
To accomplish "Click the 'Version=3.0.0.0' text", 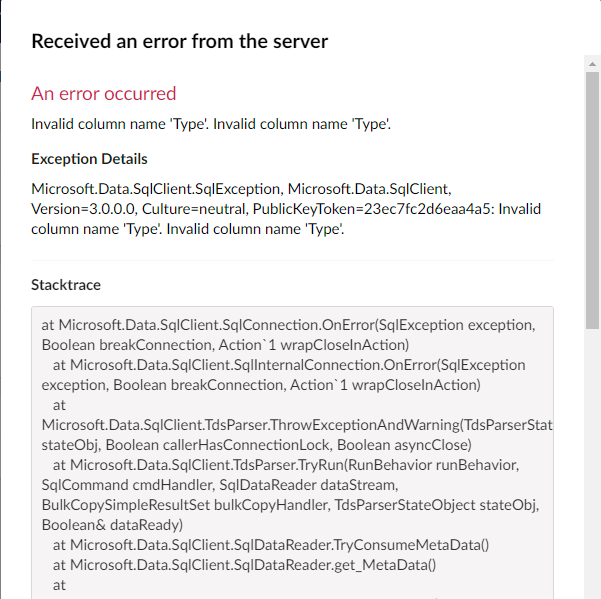I will 85,209.
